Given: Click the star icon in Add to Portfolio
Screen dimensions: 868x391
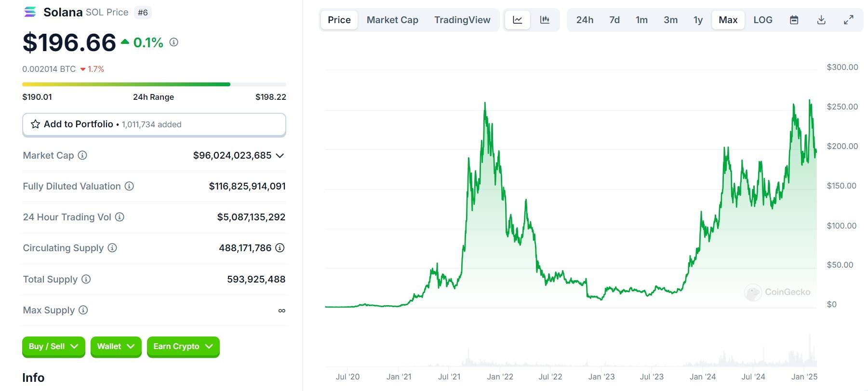Looking at the screenshot, I should tap(35, 124).
